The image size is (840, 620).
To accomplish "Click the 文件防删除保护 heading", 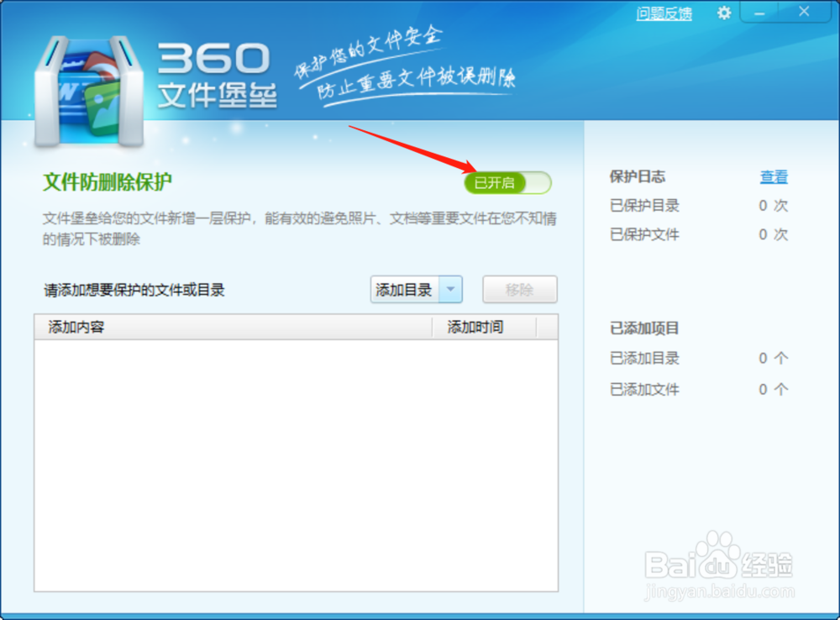I will pyautogui.click(x=108, y=182).
